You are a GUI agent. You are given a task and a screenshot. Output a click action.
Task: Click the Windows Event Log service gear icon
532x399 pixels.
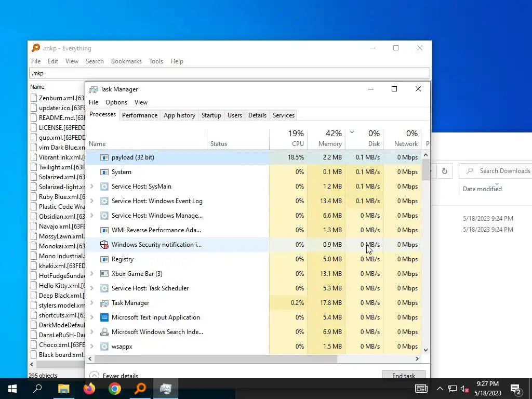pos(104,201)
